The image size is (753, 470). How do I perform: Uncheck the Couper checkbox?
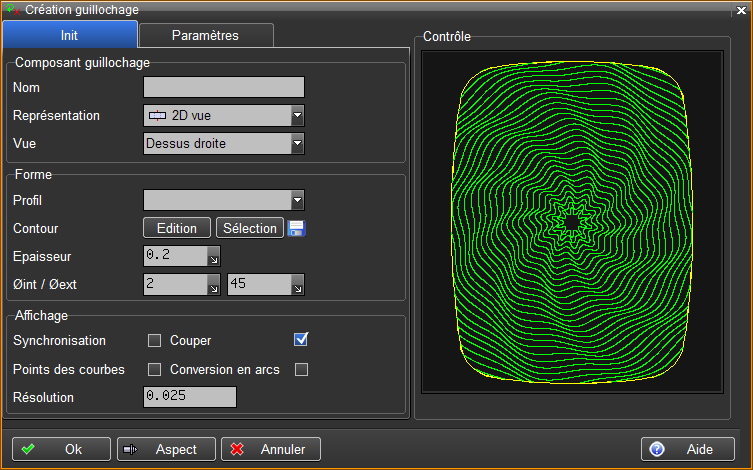tap(301, 339)
